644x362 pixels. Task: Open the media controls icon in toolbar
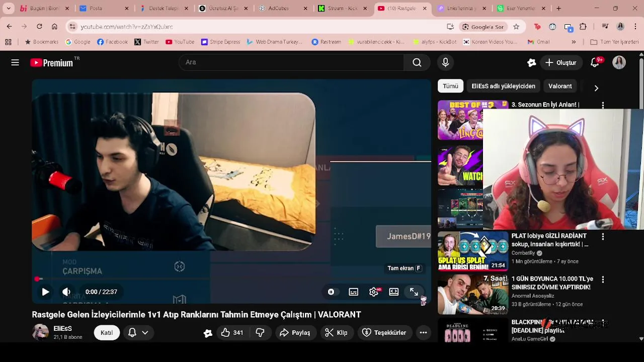coord(605,27)
